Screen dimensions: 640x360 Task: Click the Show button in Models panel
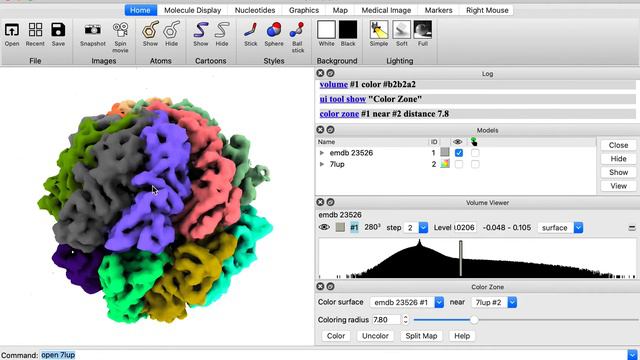pos(618,172)
